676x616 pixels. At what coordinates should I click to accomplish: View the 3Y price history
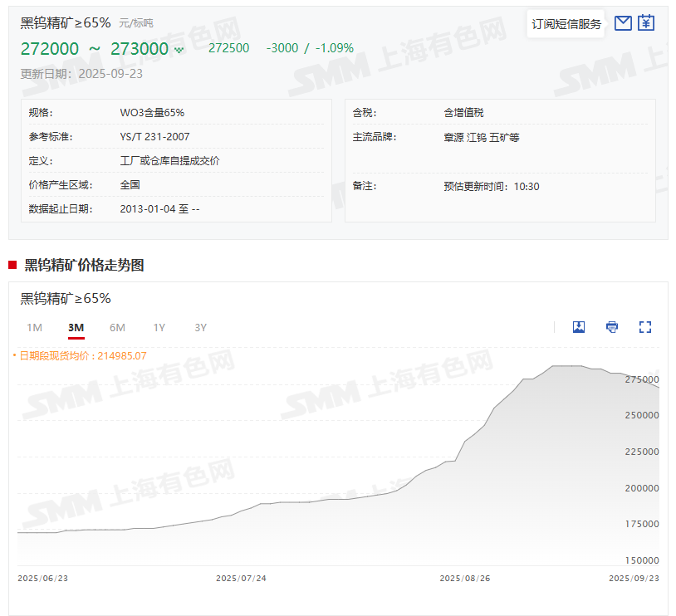(200, 328)
